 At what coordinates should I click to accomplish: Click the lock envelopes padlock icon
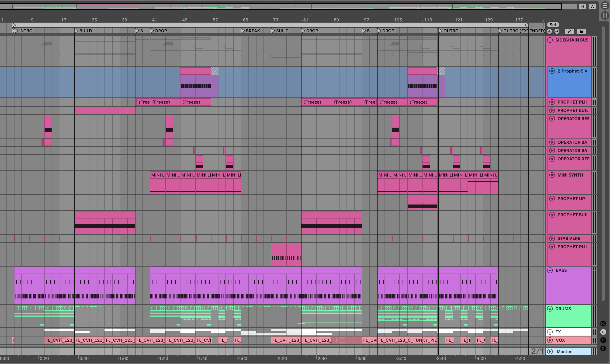581,31
